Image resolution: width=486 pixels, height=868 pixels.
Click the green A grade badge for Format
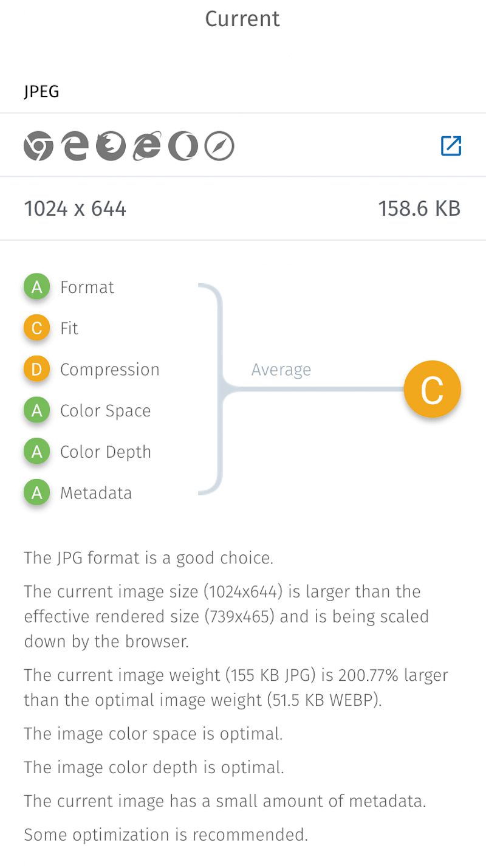(36, 287)
